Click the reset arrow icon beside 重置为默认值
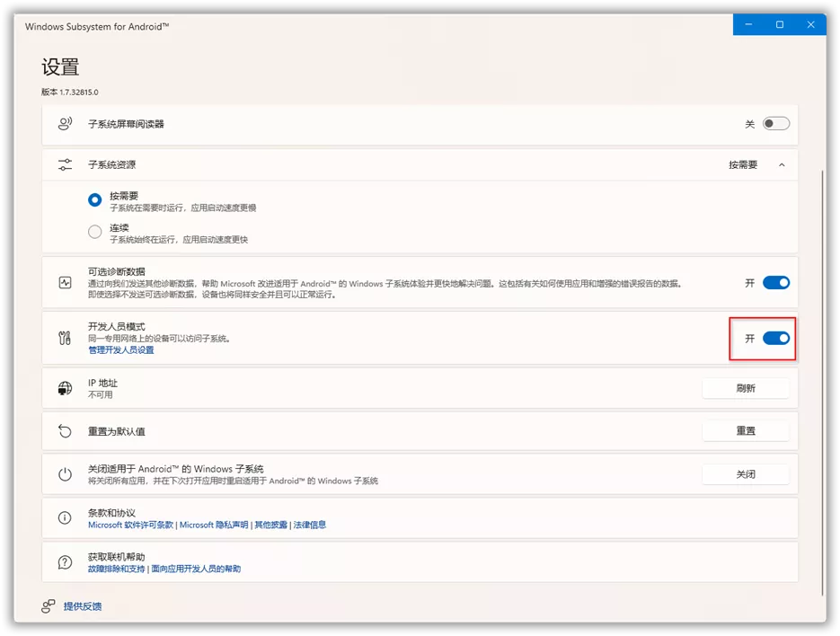 tap(65, 431)
